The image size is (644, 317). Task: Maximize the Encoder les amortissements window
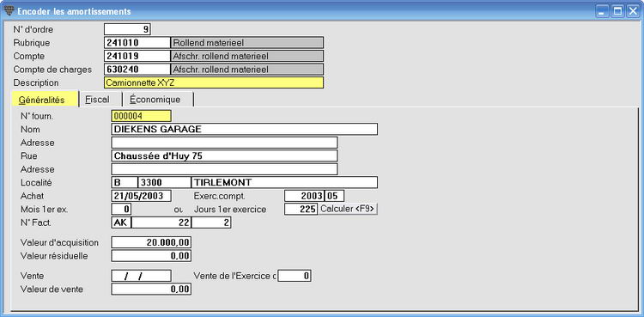(617, 11)
